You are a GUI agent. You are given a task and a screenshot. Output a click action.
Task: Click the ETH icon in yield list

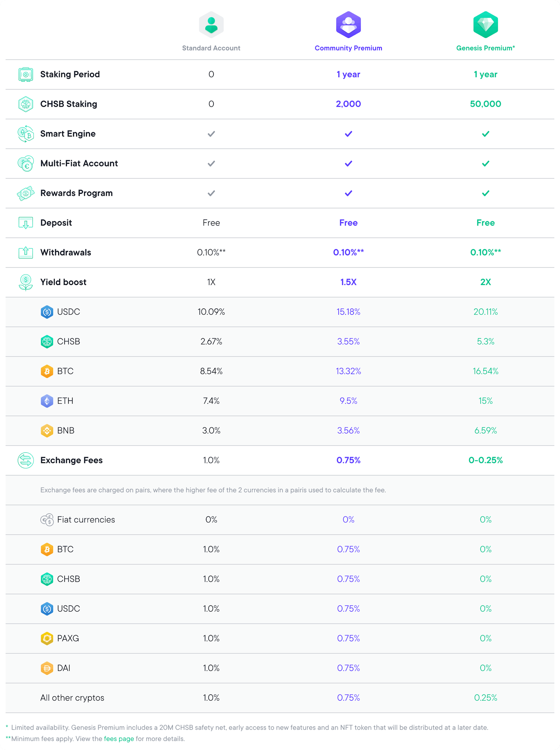[x=47, y=401]
